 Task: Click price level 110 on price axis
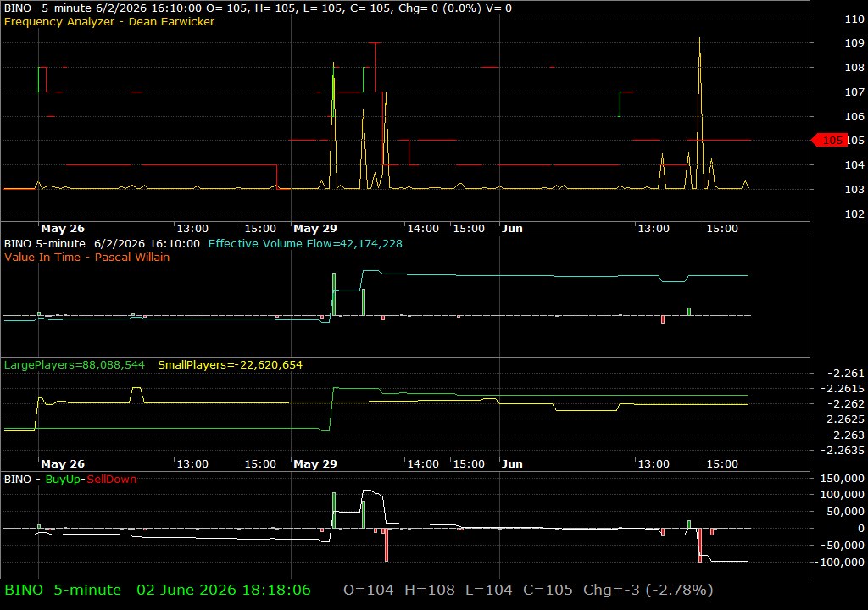pos(854,19)
